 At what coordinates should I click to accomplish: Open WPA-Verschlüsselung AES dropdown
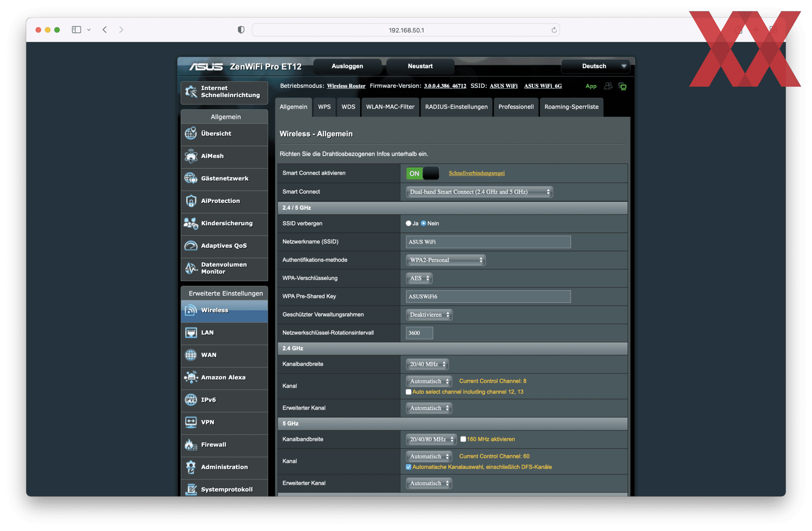pos(419,278)
